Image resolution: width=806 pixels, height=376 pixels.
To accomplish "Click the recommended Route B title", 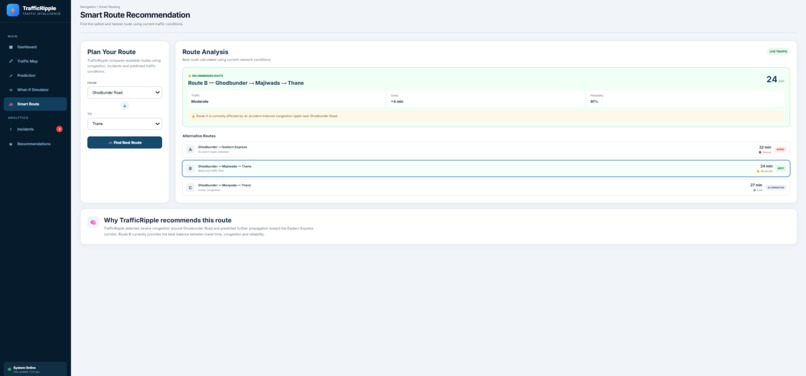I will (x=246, y=83).
